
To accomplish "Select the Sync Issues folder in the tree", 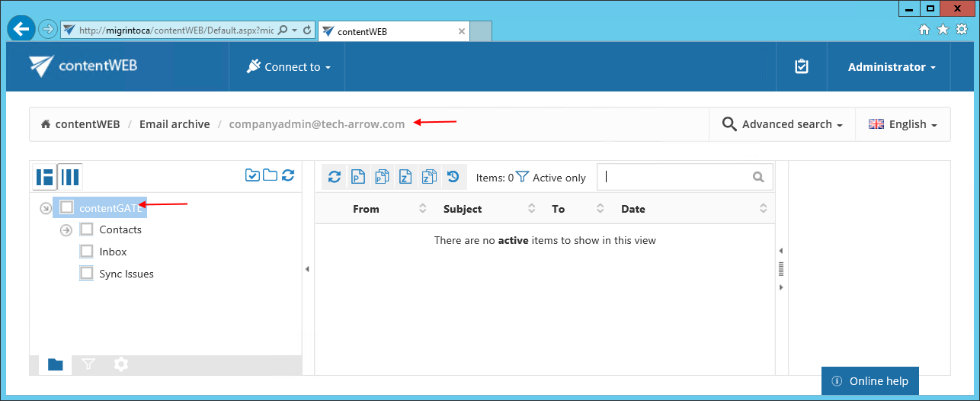I will (127, 274).
